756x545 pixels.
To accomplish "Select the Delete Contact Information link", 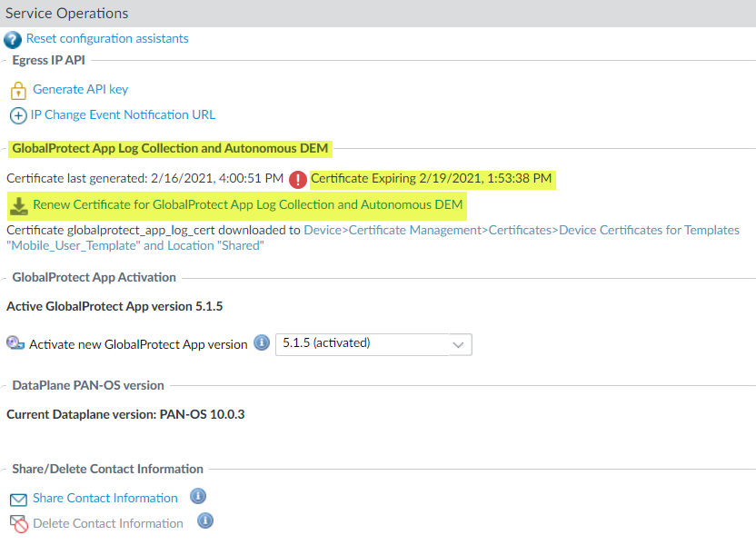I will (x=108, y=524).
